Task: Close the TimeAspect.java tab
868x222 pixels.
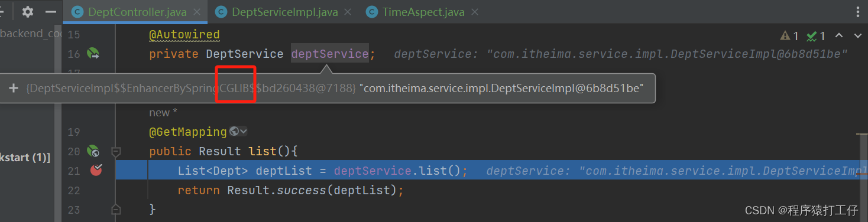Action: coord(474,12)
